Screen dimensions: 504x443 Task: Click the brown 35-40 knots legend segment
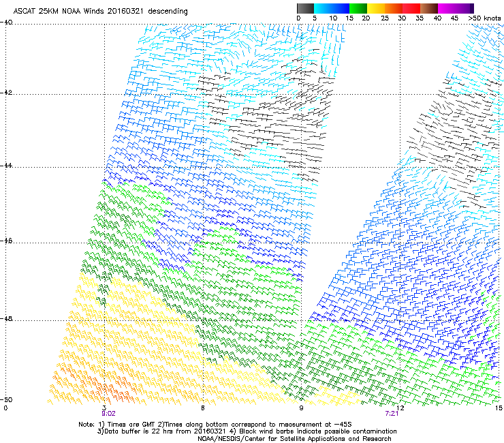pyautogui.click(x=429, y=8)
